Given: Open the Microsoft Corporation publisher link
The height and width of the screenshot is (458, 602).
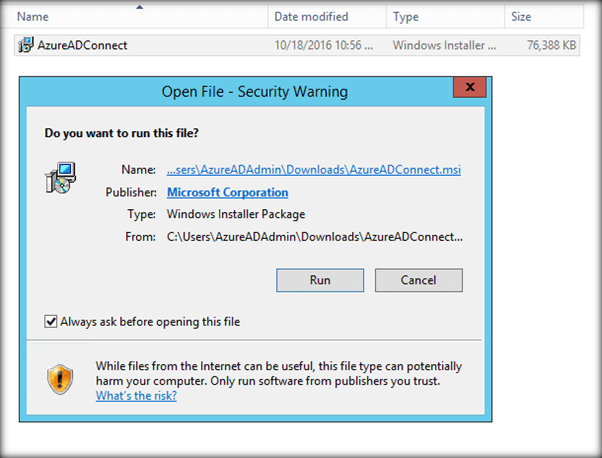Looking at the screenshot, I should click(227, 192).
